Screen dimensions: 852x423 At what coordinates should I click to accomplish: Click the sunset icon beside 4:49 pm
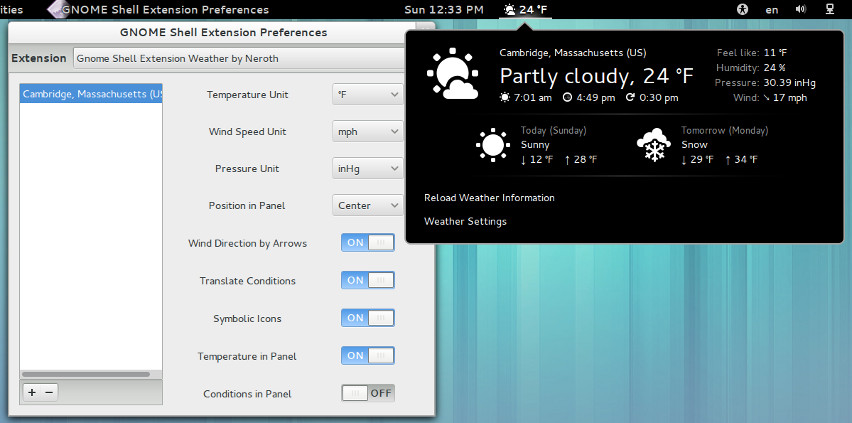click(x=567, y=98)
